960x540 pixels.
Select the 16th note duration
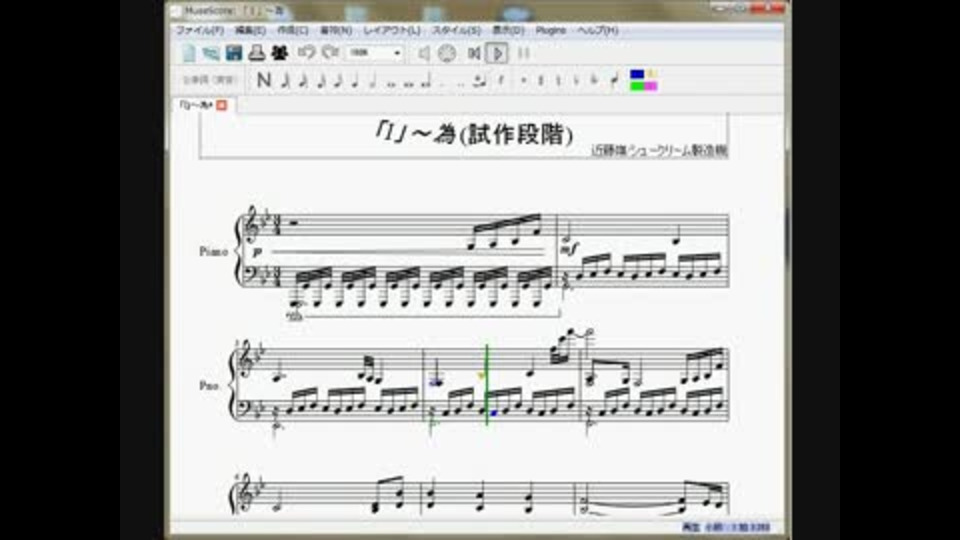[321, 80]
